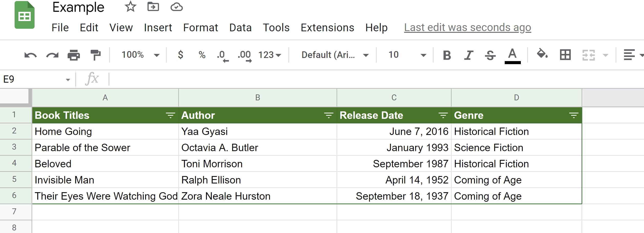644x233 pixels.
Task: Expand the Default (Ari... font dropdown
Action: coord(335,55)
